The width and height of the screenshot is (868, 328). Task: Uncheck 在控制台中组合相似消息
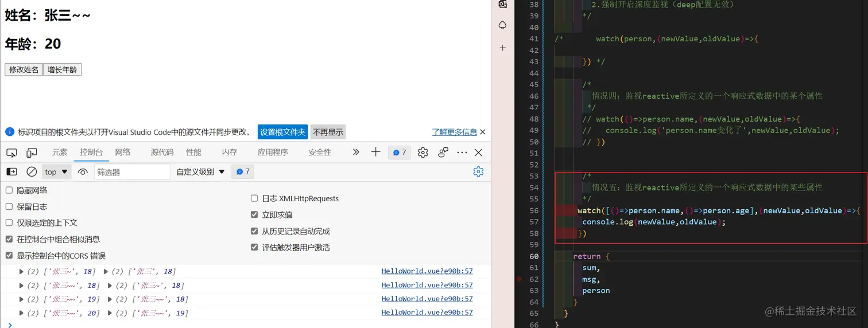9,239
